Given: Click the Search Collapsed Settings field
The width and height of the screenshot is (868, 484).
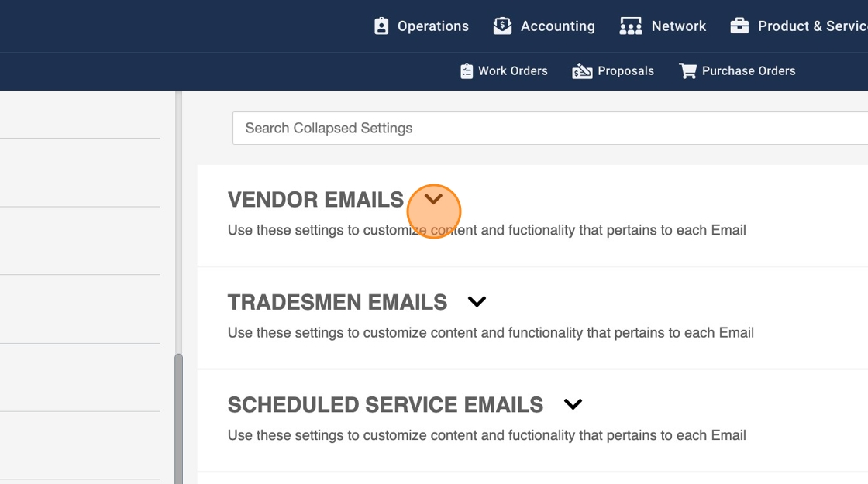Looking at the screenshot, I should tap(542, 128).
